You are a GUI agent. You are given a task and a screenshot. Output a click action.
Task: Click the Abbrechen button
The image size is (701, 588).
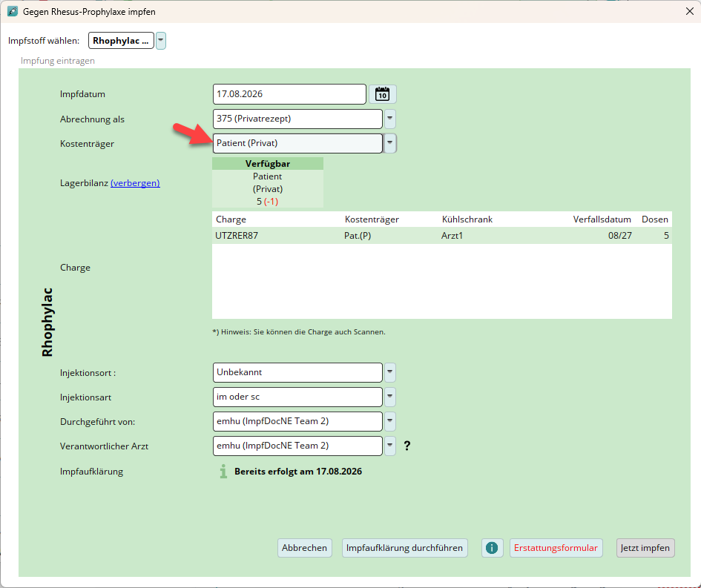[x=304, y=548]
